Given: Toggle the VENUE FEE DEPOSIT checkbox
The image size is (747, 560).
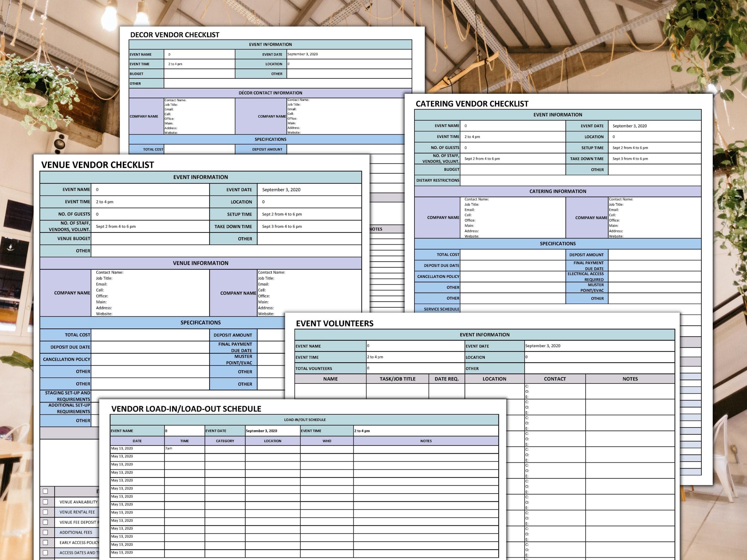Looking at the screenshot, I should pos(46,522).
